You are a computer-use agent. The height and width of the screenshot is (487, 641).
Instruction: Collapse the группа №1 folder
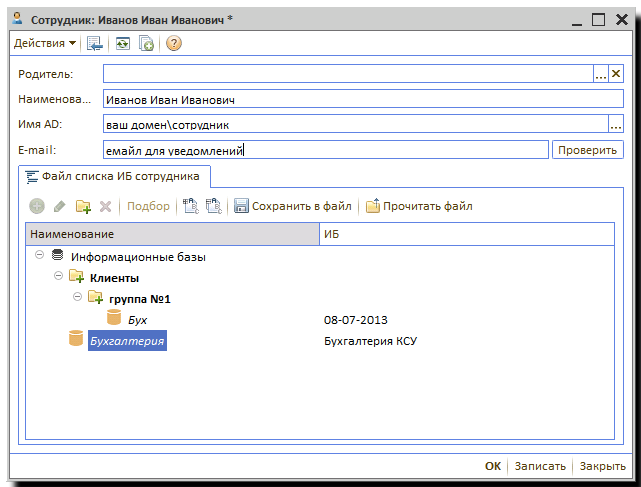(77, 298)
